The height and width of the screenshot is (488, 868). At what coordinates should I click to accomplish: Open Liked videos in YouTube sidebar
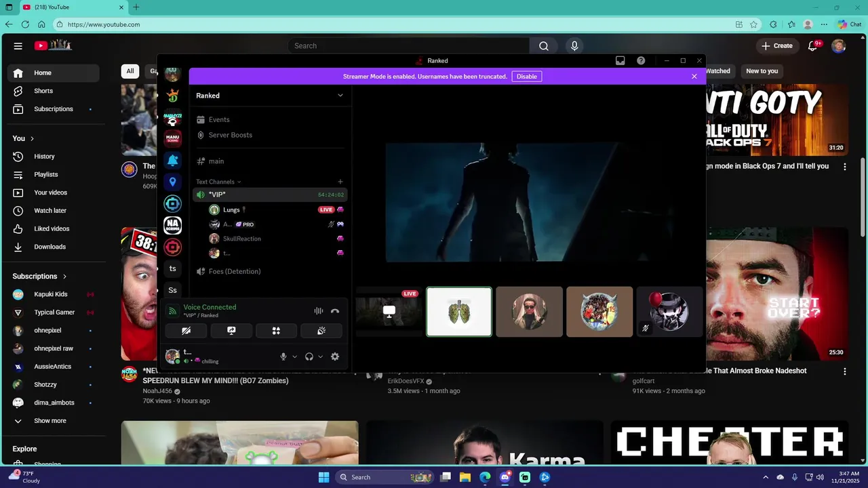54,228
